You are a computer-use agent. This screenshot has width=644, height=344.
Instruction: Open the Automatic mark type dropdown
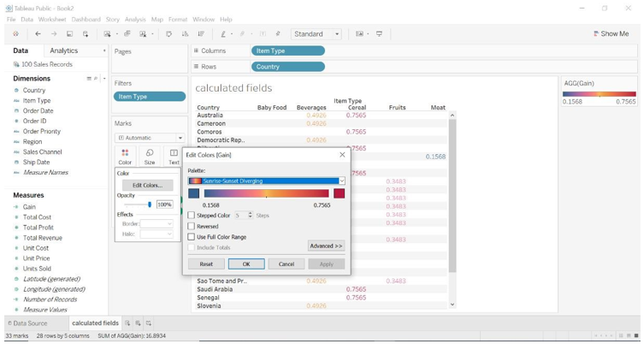[180, 138]
